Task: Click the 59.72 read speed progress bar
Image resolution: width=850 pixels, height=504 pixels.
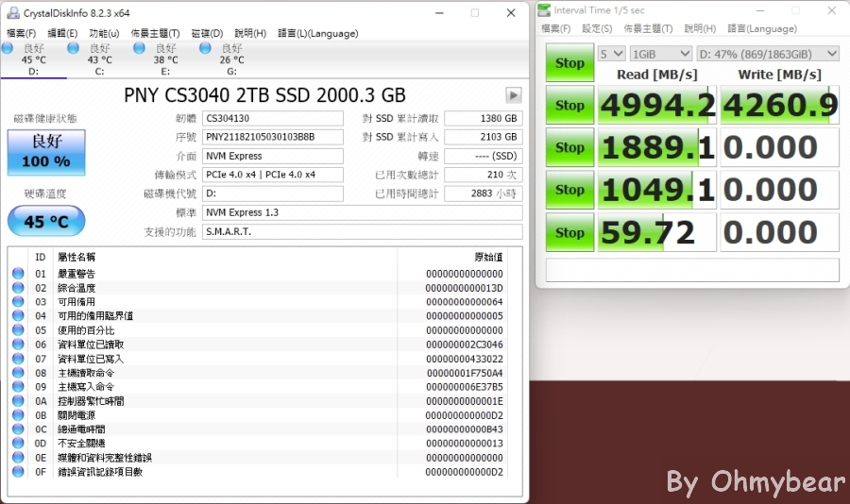Action: [657, 232]
